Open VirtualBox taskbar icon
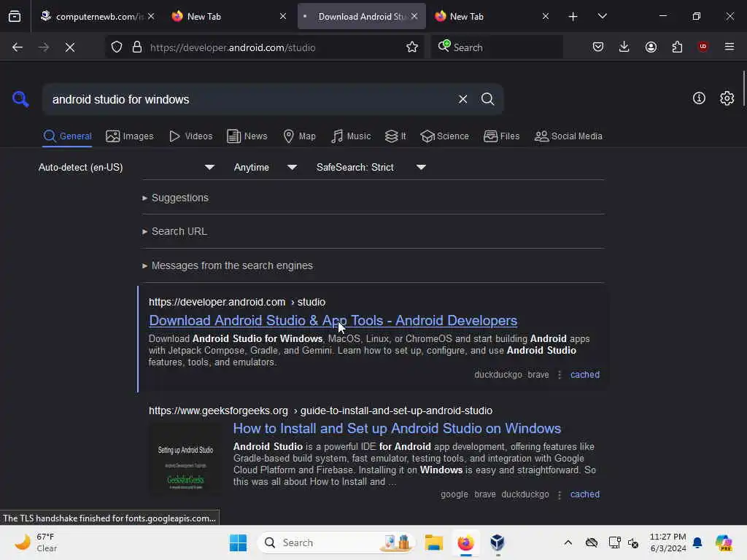Viewport: 747px width, 560px height. coord(498,542)
